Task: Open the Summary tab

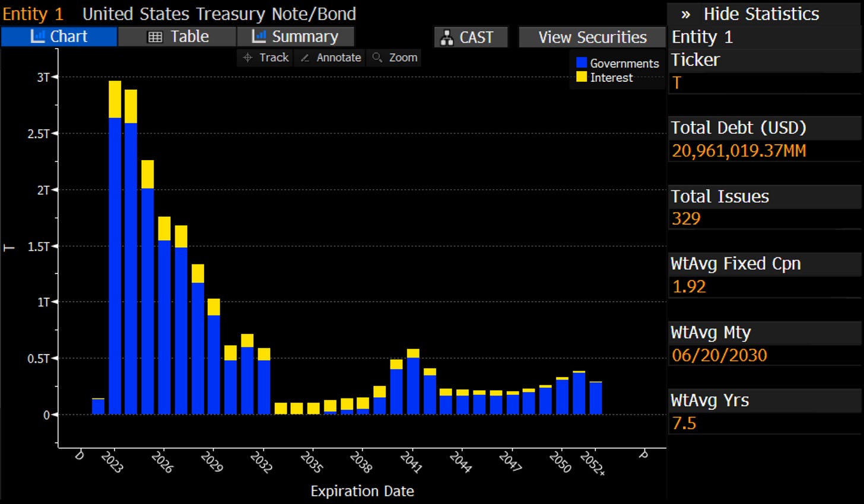Action: (x=295, y=37)
